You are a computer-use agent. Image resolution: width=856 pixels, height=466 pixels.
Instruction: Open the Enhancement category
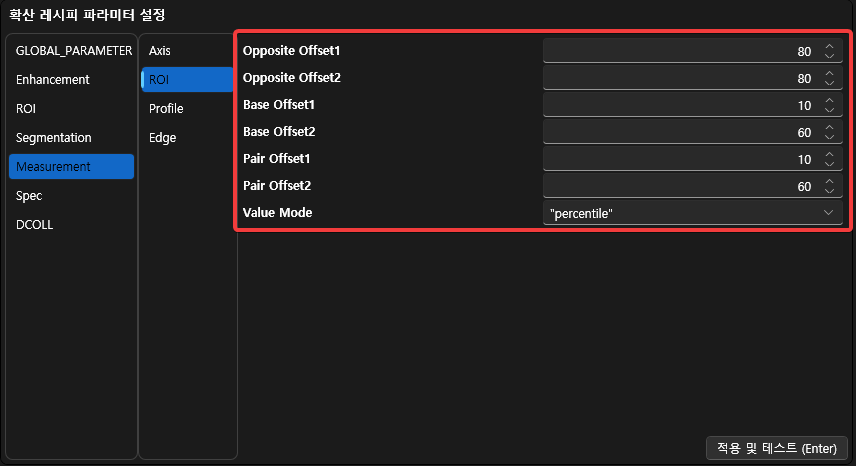click(53, 79)
